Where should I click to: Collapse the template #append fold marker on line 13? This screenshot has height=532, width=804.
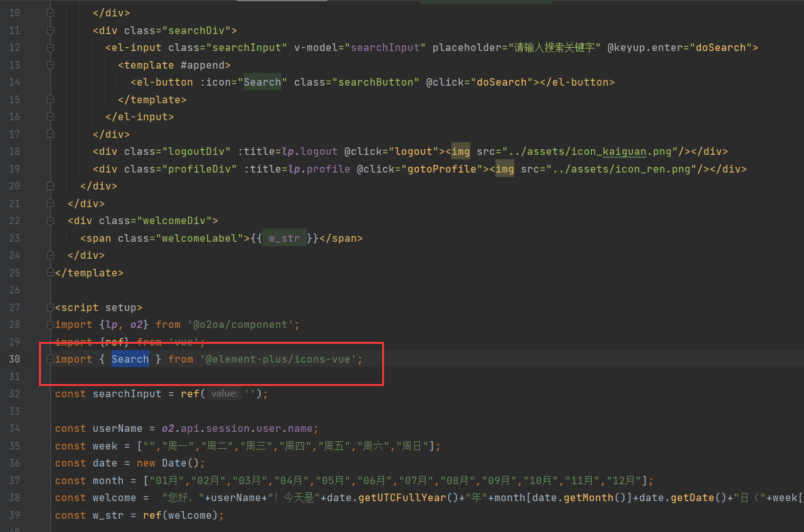(x=50, y=65)
